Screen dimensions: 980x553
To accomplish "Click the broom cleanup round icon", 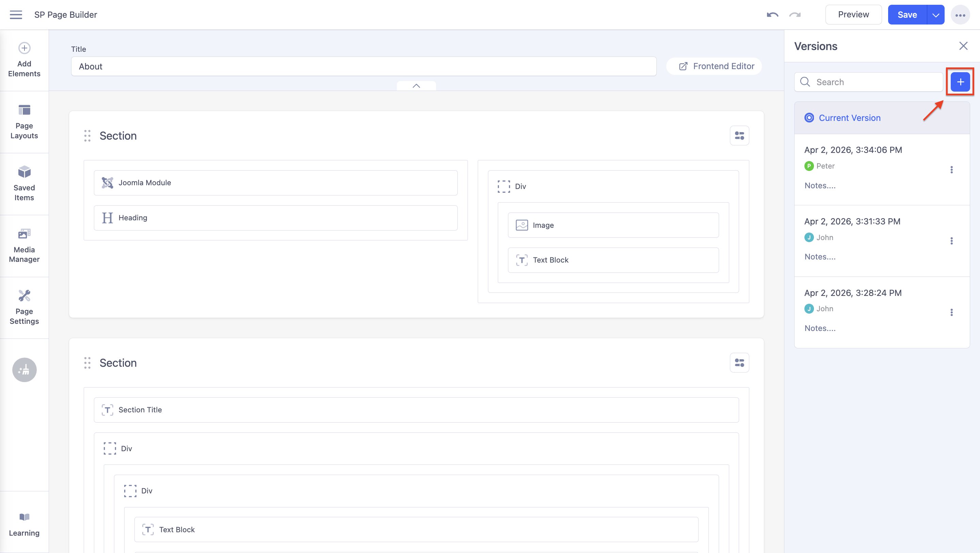I will coord(24,369).
